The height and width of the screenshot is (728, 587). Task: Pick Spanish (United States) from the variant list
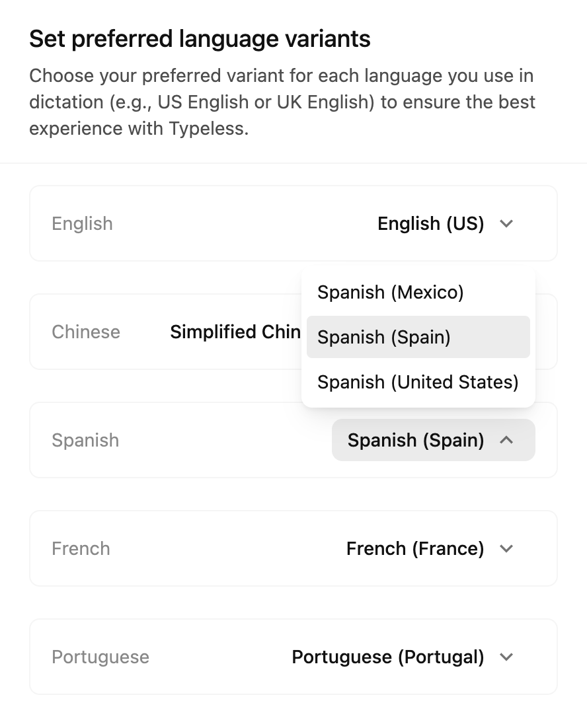pyautogui.click(x=418, y=382)
